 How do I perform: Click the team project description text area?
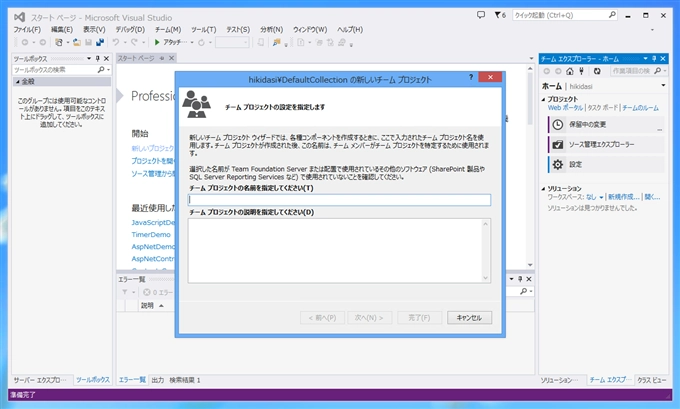339,251
